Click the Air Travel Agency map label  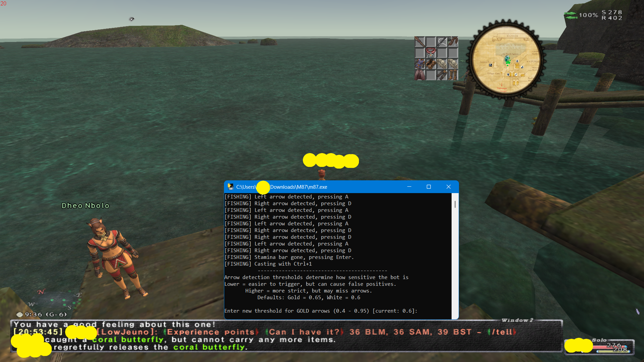[x=510, y=54]
